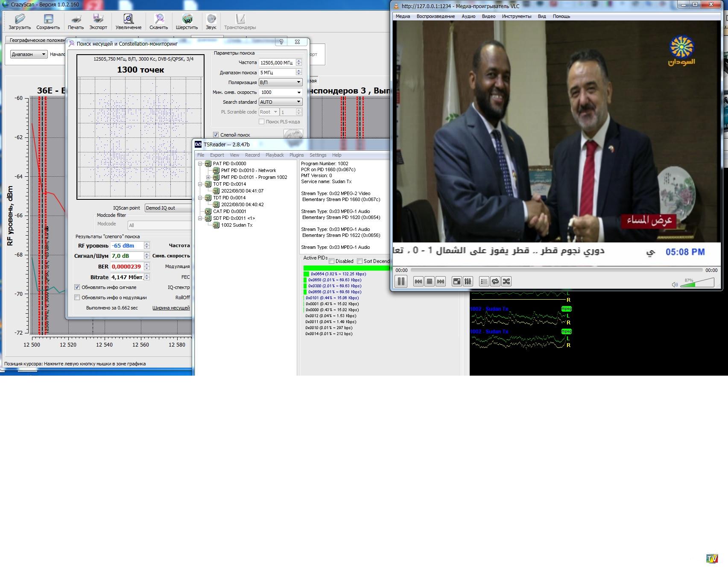Uncheck Обновлять инфо сигнале checkbox

(77, 287)
